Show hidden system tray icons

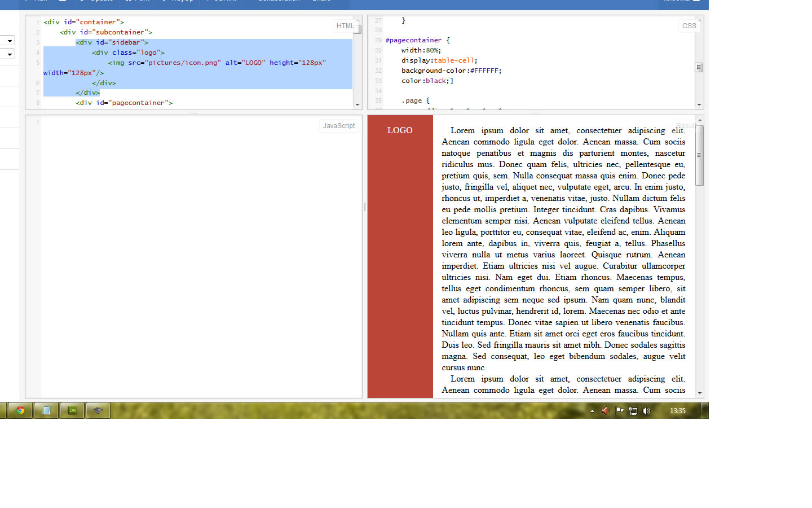[592, 411]
